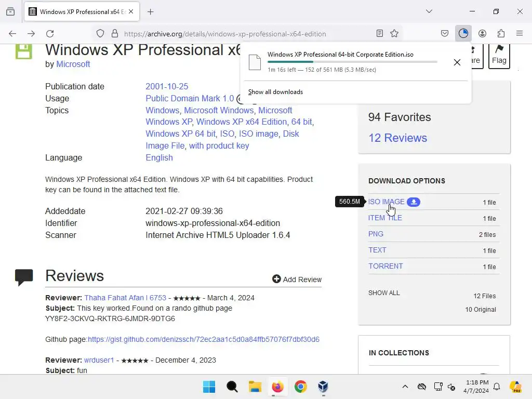Cancel the ISO download in progress

(457, 62)
